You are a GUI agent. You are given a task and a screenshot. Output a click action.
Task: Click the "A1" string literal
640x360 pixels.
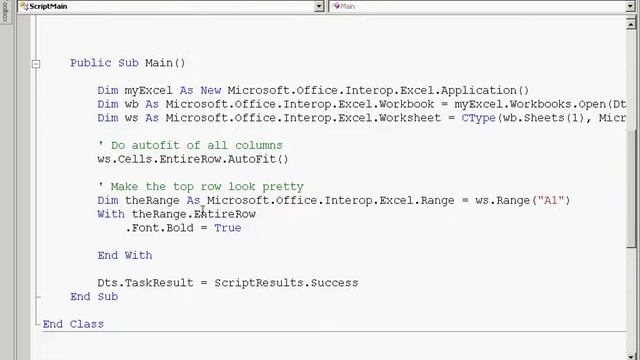coord(550,200)
